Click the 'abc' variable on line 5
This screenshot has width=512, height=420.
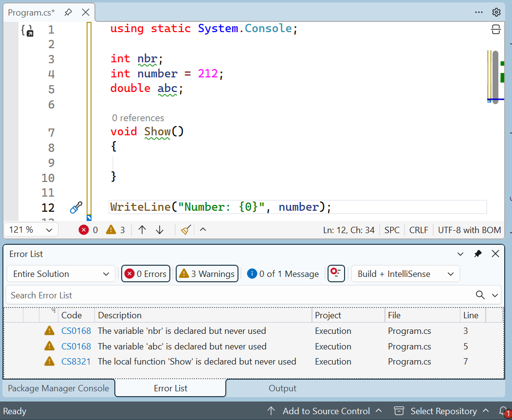point(167,88)
